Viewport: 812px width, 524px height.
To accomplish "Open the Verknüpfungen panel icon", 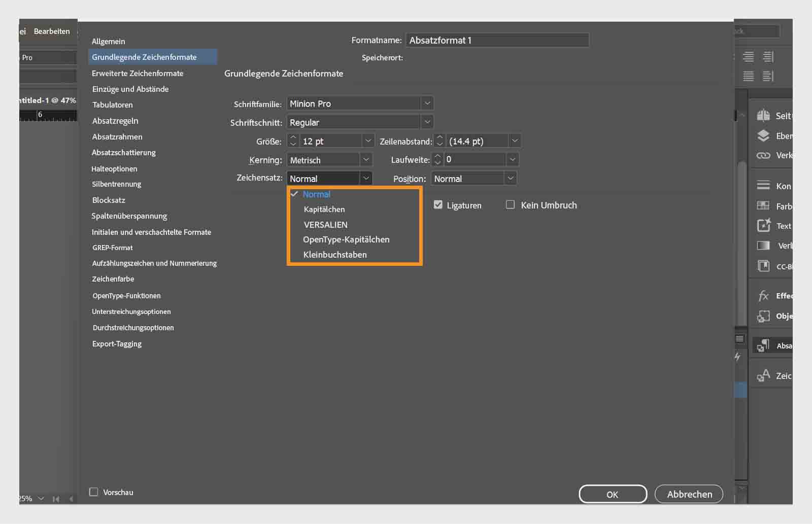I will [764, 156].
